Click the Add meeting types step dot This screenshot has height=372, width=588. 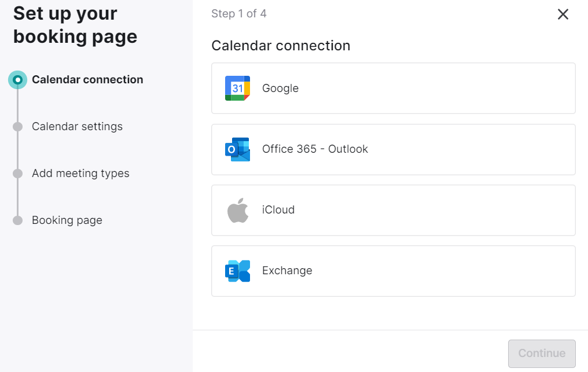point(17,173)
